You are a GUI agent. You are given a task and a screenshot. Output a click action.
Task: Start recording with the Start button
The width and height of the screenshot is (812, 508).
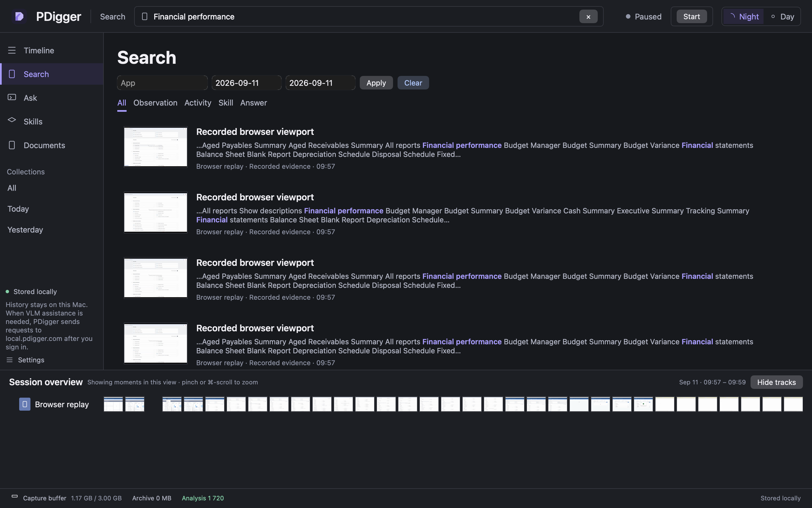(x=692, y=16)
